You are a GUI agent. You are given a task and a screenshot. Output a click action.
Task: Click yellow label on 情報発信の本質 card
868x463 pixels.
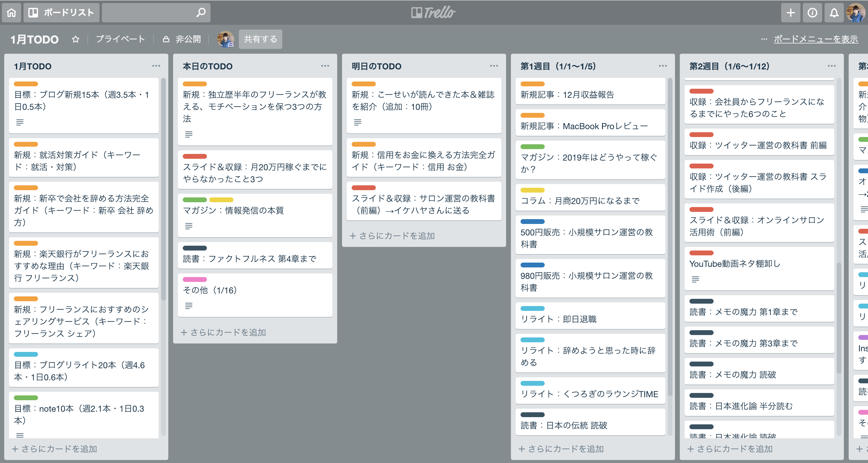pyautogui.click(x=221, y=200)
